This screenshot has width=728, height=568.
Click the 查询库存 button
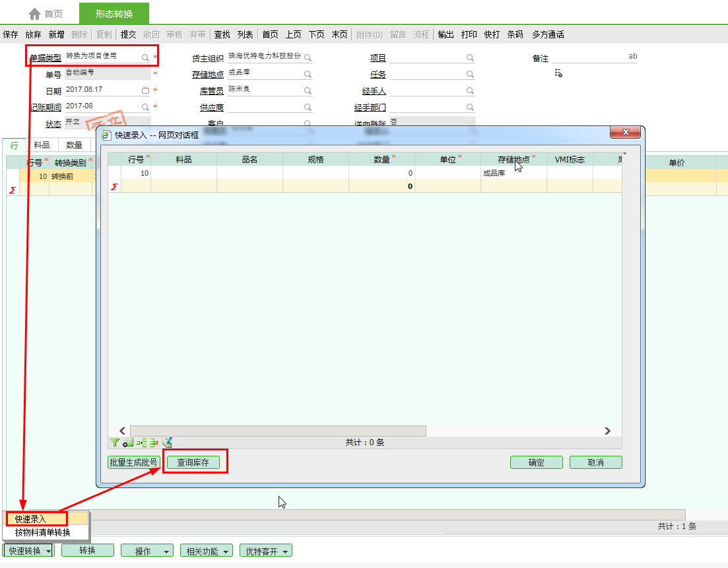click(x=193, y=462)
